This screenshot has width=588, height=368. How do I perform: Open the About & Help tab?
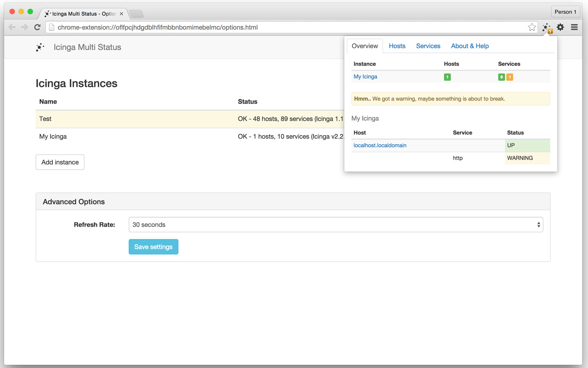pos(469,46)
